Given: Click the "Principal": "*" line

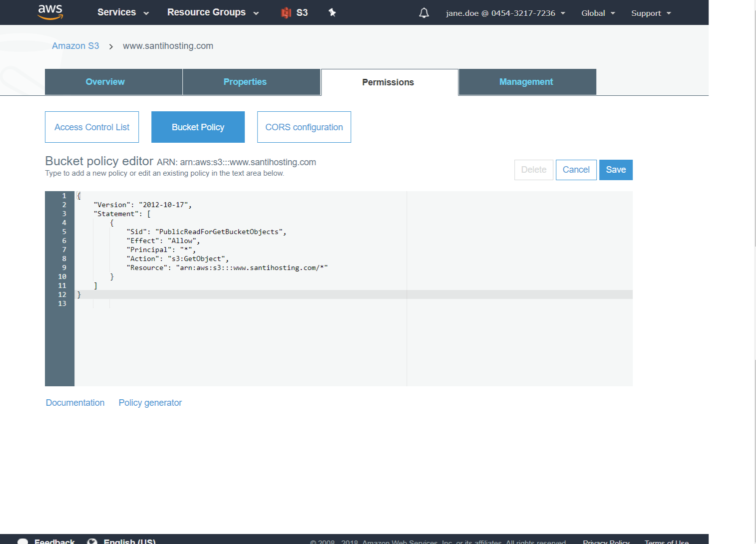Looking at the screenshot, I should [161, 250].
